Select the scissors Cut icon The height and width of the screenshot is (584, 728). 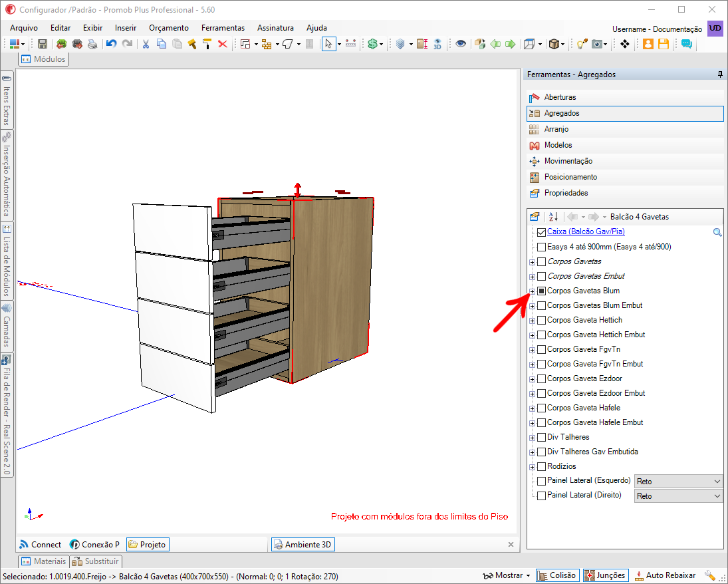click(x=146, y=44)
